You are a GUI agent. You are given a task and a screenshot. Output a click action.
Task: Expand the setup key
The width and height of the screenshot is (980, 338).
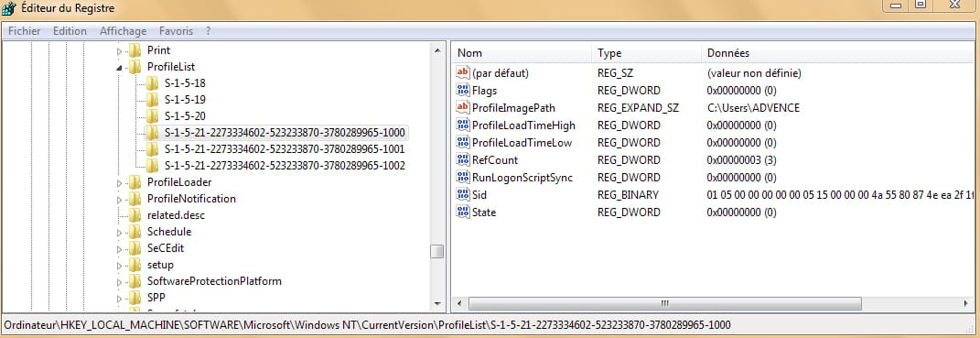(x=119, y=265)
